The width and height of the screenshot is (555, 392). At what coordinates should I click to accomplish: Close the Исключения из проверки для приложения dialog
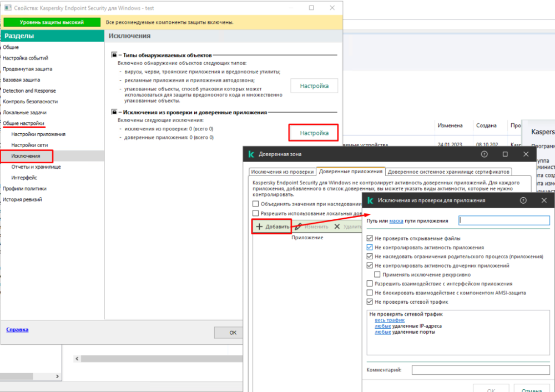tap(544, 200)
